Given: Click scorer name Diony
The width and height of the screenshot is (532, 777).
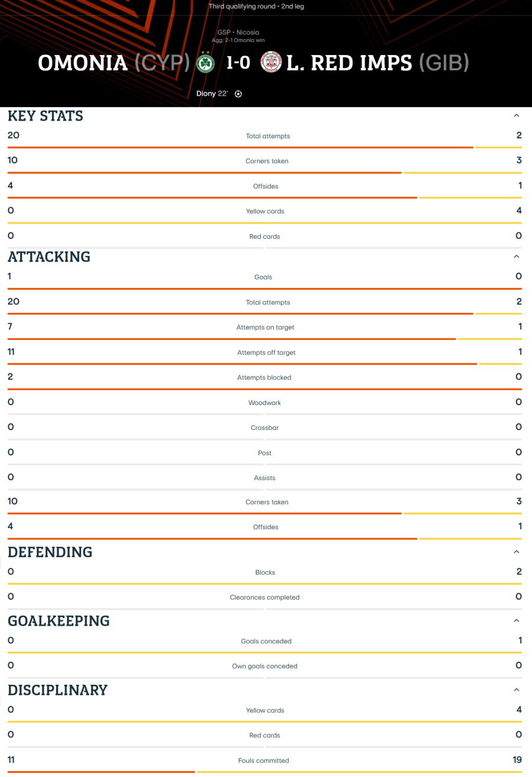Looking at the screenshot, I should (x=206, y=93).
